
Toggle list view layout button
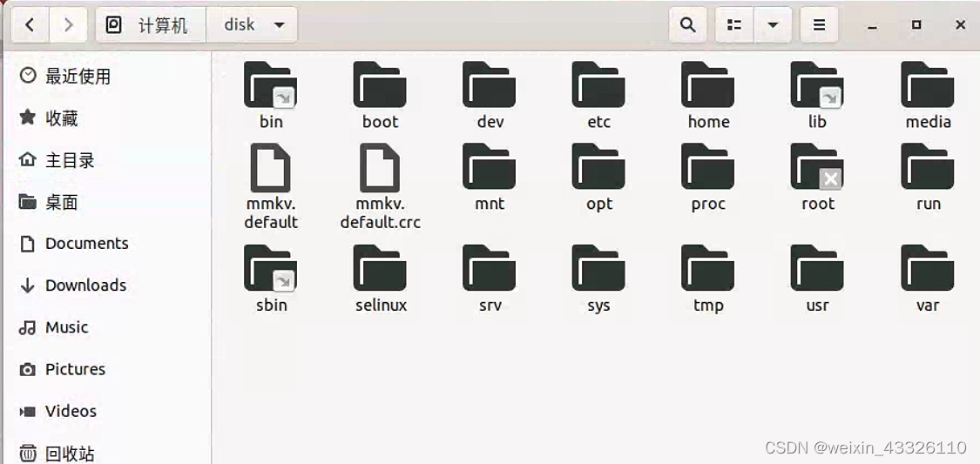pos(734,25)
